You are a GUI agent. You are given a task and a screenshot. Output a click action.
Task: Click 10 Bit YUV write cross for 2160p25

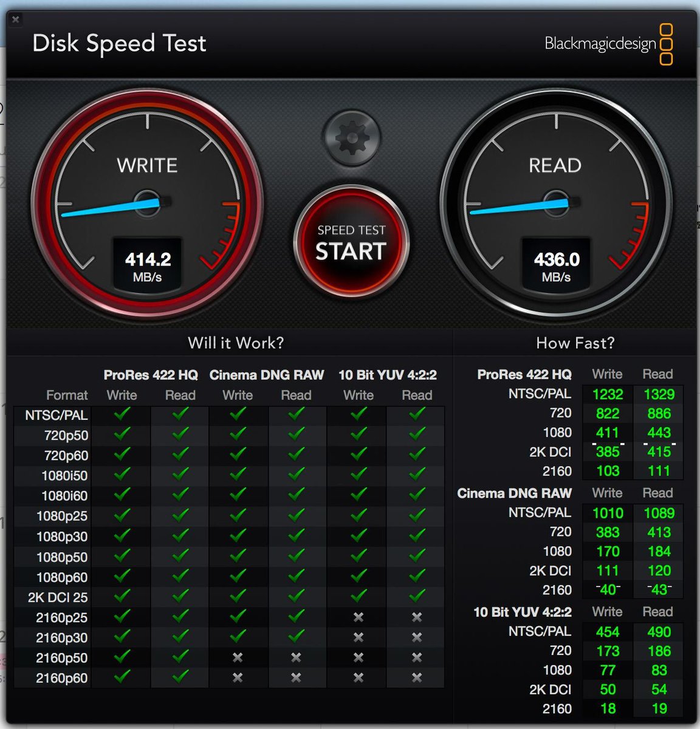click(x=359, y=617)
